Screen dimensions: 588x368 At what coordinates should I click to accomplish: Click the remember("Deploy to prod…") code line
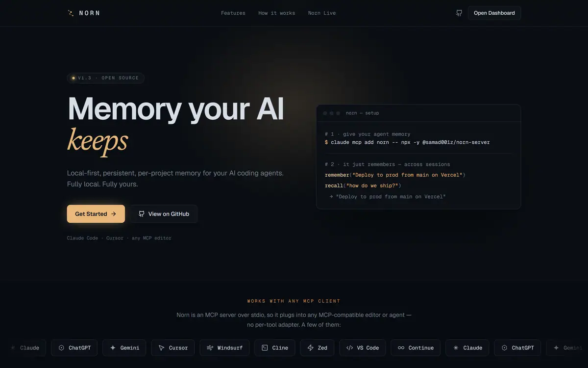395,175
